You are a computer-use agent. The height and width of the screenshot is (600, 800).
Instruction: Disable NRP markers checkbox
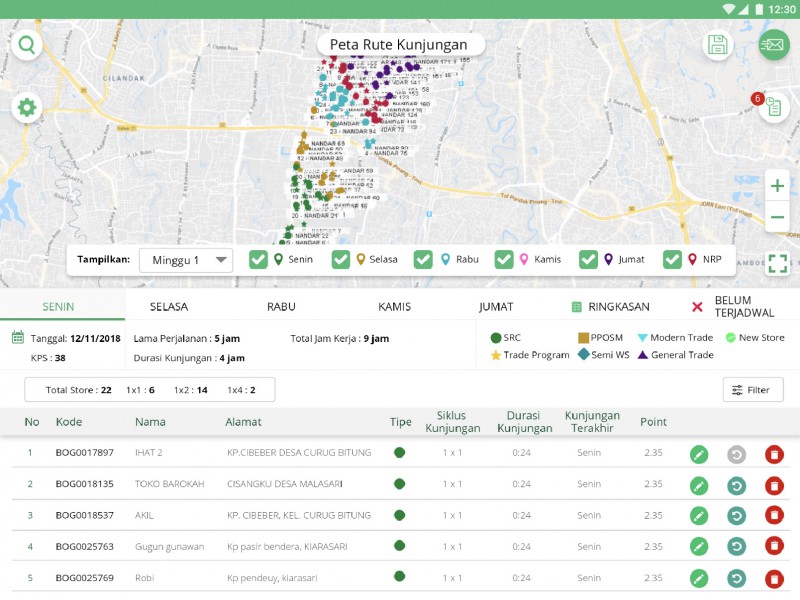tap(672, 260)
